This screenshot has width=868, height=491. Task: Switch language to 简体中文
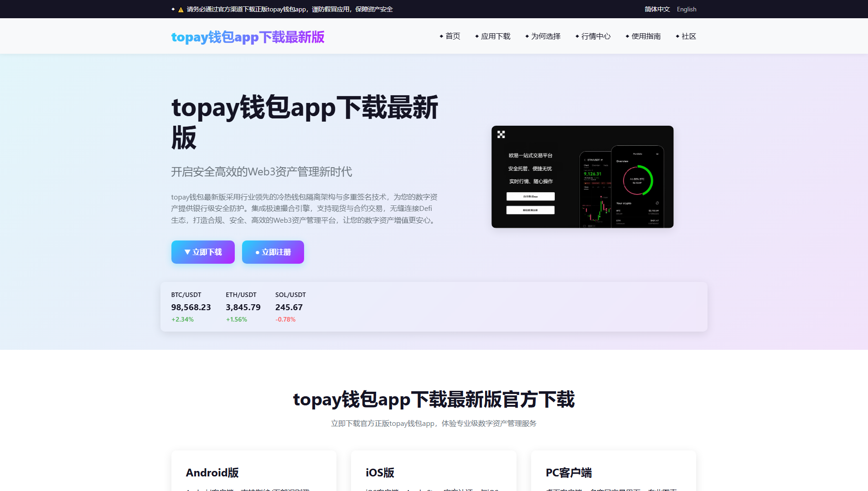657,9
